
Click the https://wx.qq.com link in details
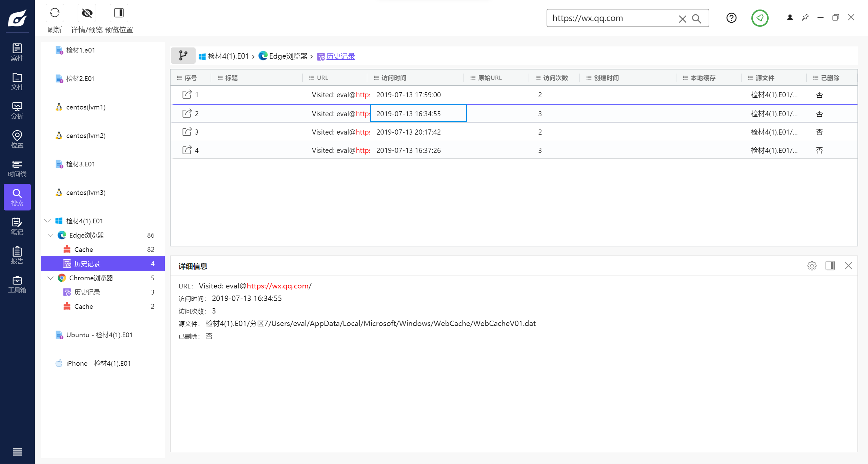click(278, 286)
